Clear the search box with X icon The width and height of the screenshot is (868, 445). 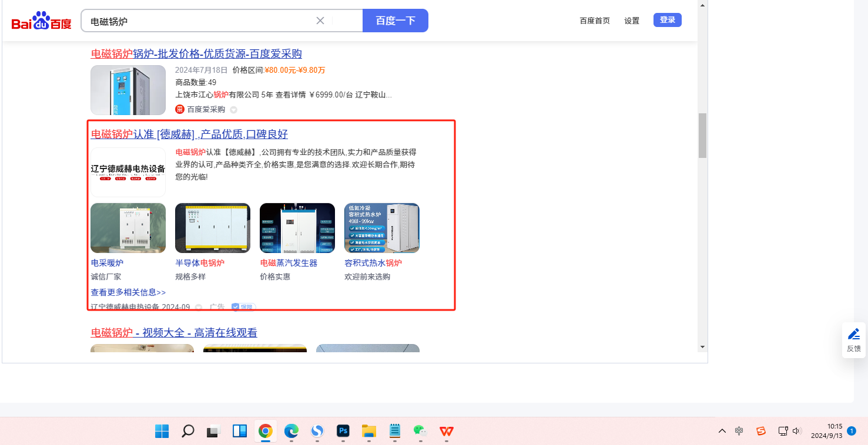tap(320, 21)
